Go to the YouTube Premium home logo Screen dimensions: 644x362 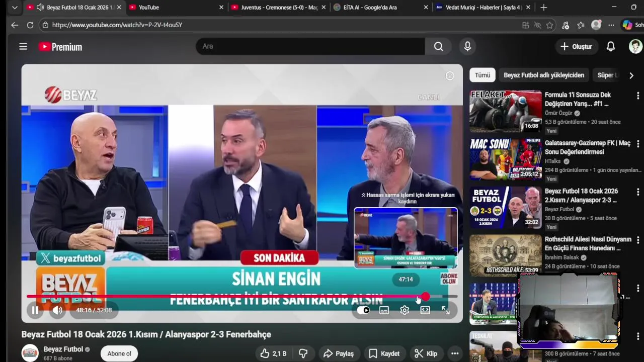pyautogui.click(x=60, y=47)
